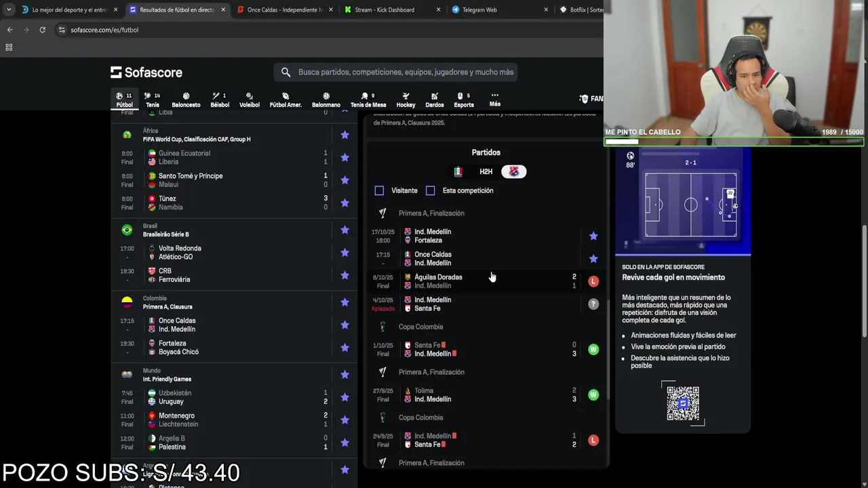Viewport: 868px width, 488px height.
Task: Click green W badge for Santa Fe 0-3 match
Action: [593, 350]
